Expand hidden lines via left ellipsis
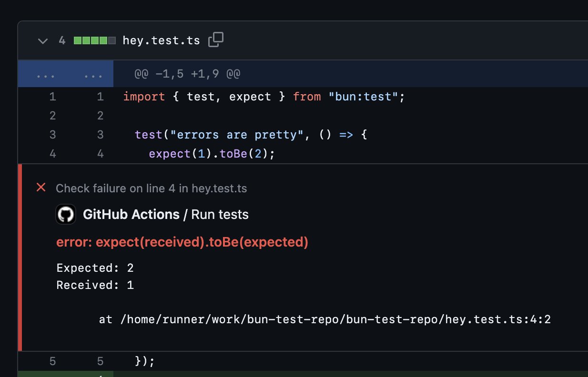Image resolution: width=588 pixels, height=377 pixels. click(45, 75)
